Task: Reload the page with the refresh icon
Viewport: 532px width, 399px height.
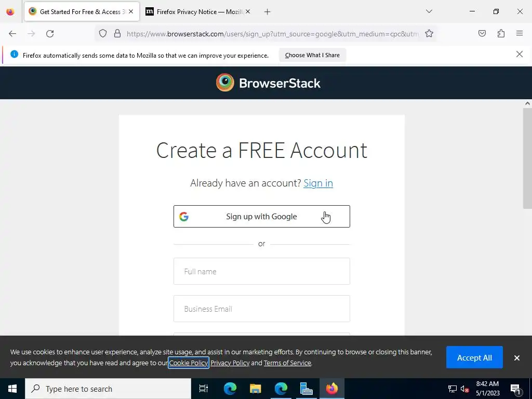Action: point(50,34)
